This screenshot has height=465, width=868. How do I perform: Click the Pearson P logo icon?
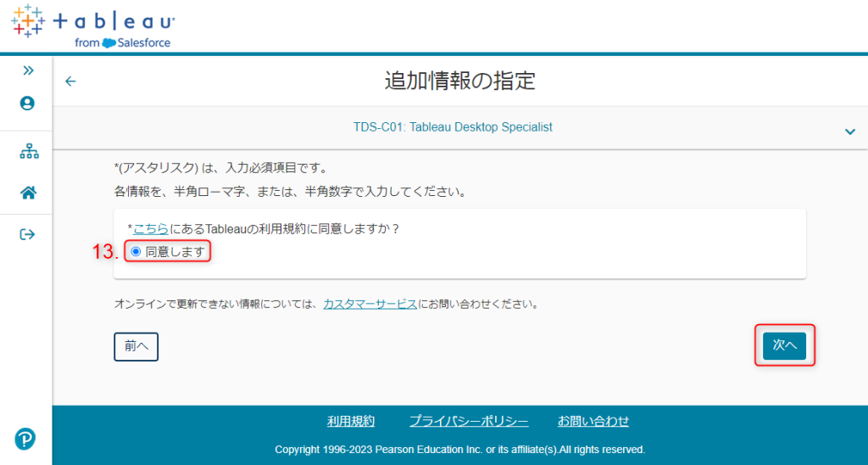[x=25, y=439]
